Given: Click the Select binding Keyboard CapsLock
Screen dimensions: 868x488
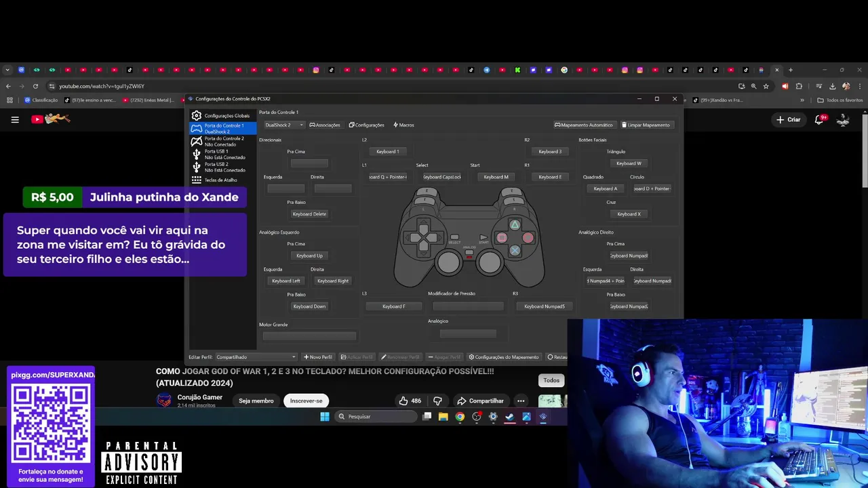Looking at the screenshot, I should tap(442, 177).
